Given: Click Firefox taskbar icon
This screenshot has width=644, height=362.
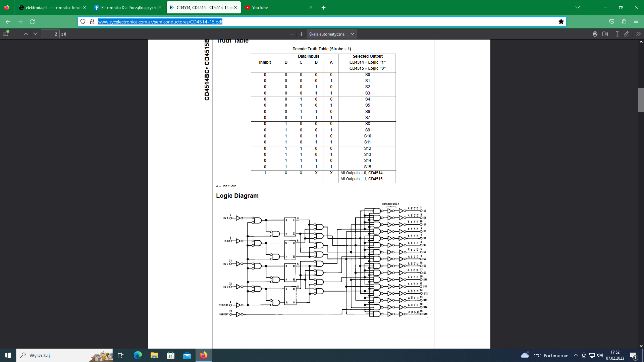Looking at the screenshot, I should point(204,355).
